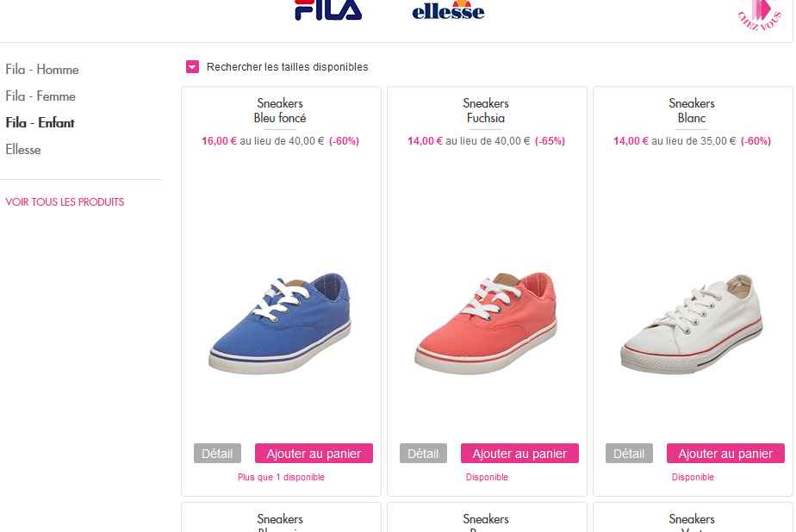Open the Fila - Femme category
Viewport: 796px width, 532px height.
click(x=40, y=96)
